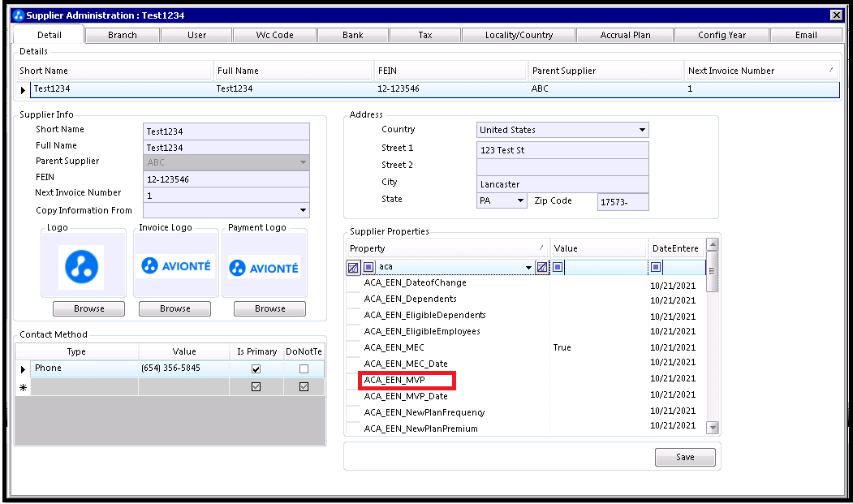Switch to the Branch tab
The height and width of the screenshot is (504, 853).
point(123,36)
